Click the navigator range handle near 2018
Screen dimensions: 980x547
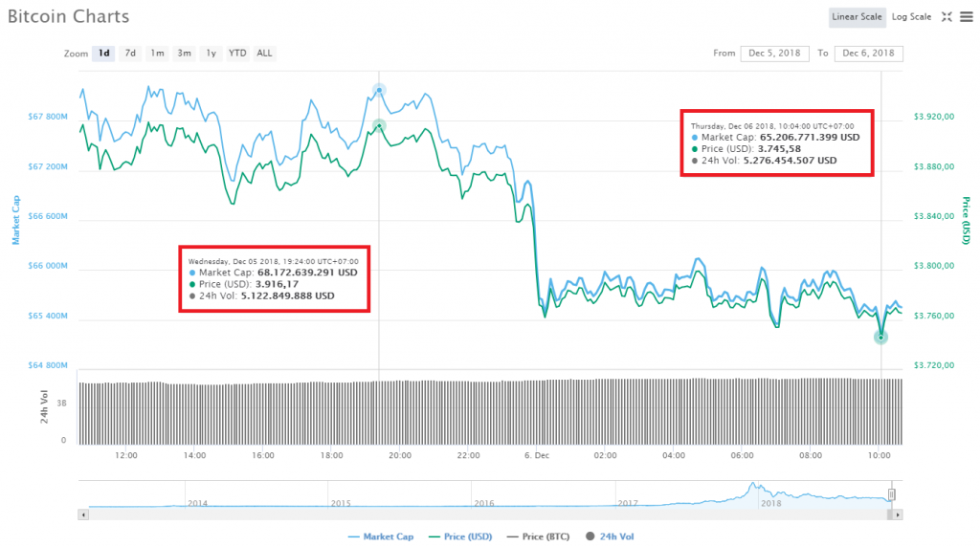[x=891, y=493]
